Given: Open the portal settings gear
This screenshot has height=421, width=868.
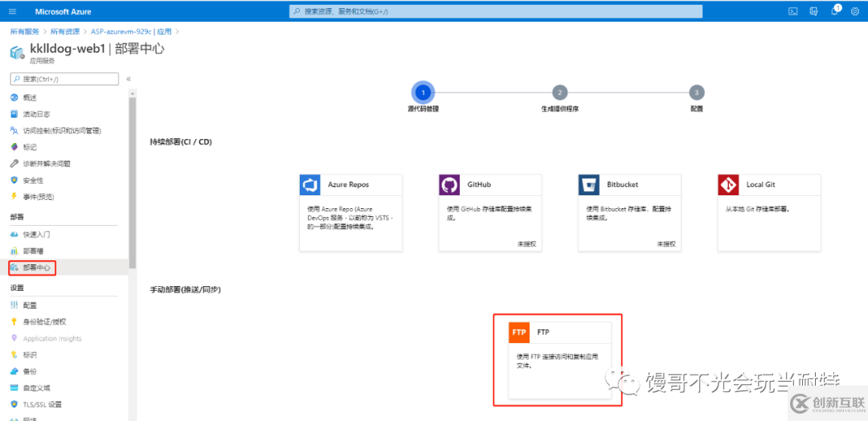Looking at the screenshot, I should pos(854,11).
